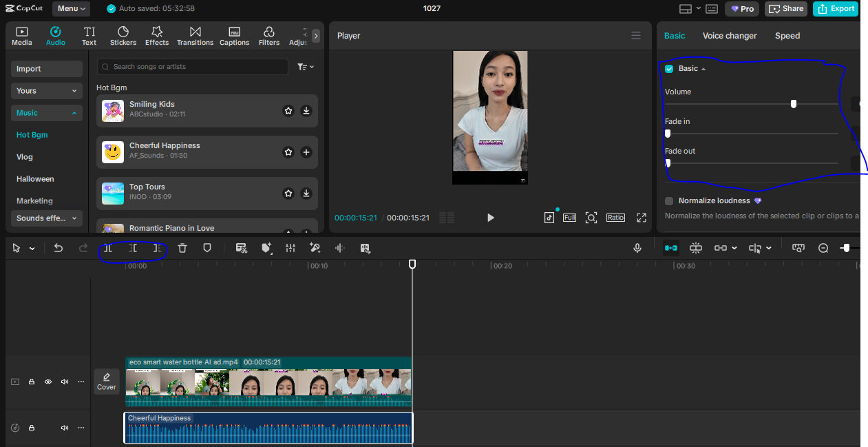
Task: Add a marker with the shield icon
Action: click(207, 248)
